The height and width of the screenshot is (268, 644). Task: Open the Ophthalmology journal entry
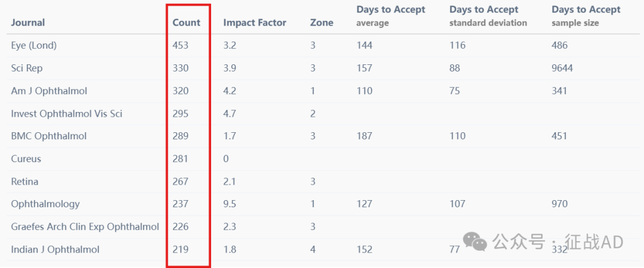point(45,204)
